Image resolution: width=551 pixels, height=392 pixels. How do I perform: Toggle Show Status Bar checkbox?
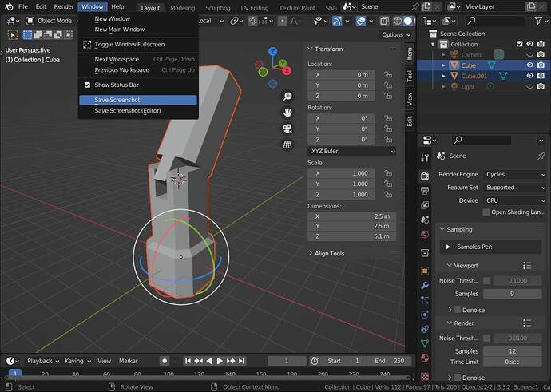coord(87,85)
